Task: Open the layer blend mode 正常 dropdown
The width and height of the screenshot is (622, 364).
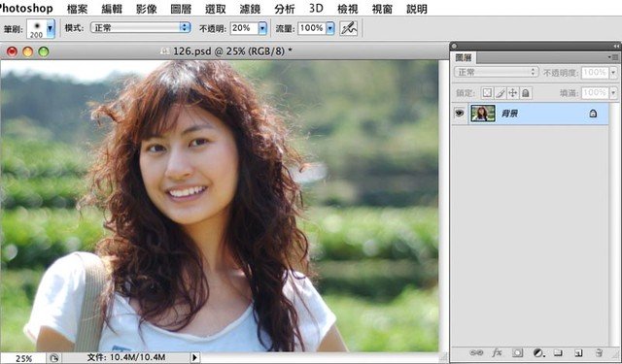Action: coord(496,72)
